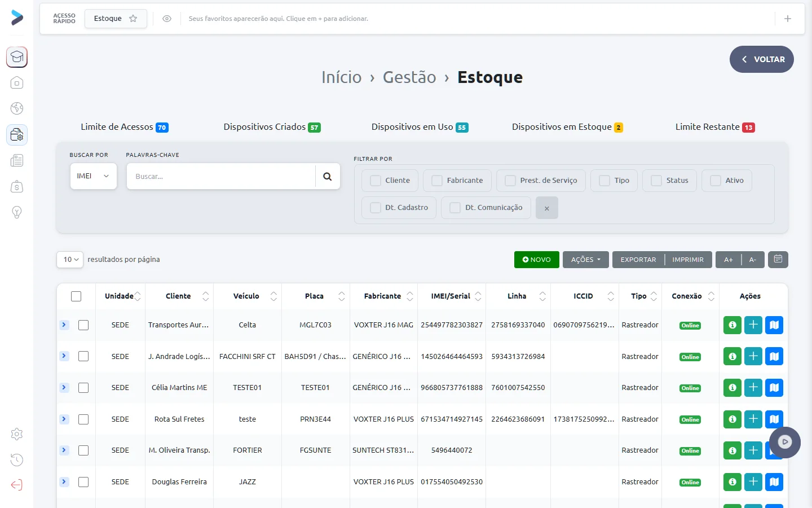
Task: Click the lightbulb icon in sidebar
Action: 17,212
